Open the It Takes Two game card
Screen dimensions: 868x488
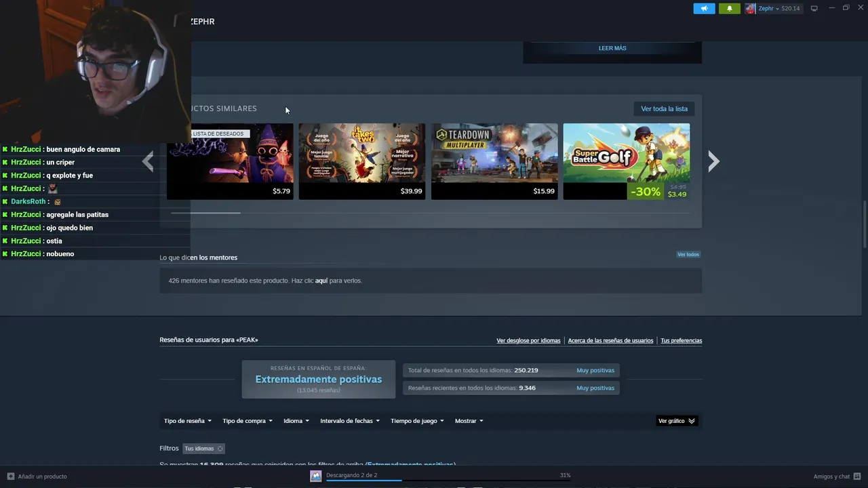tap(362, 161)
